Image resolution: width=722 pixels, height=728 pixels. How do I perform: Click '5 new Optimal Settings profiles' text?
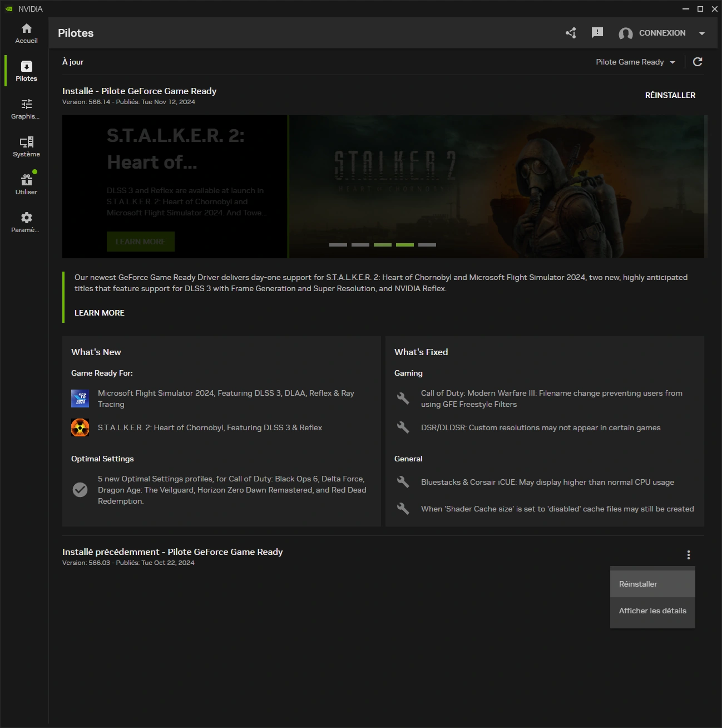(x=232, y=490)
